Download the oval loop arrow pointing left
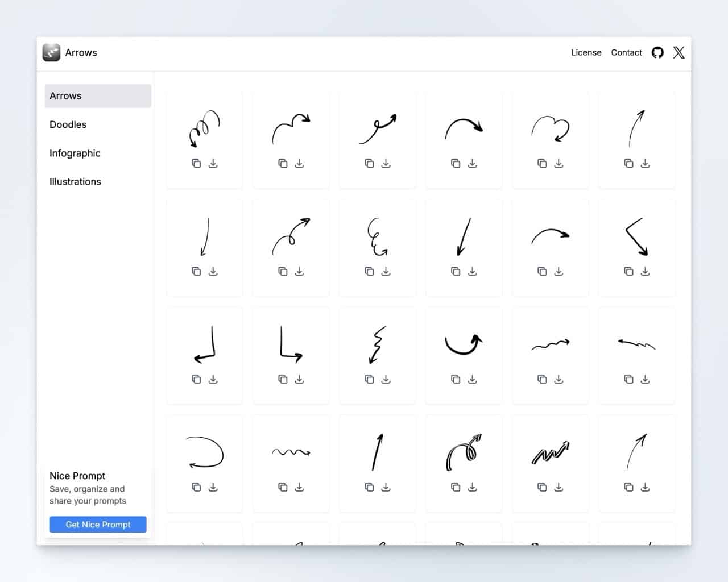Screen dimensions: 728x582 (x=213, y=488)
